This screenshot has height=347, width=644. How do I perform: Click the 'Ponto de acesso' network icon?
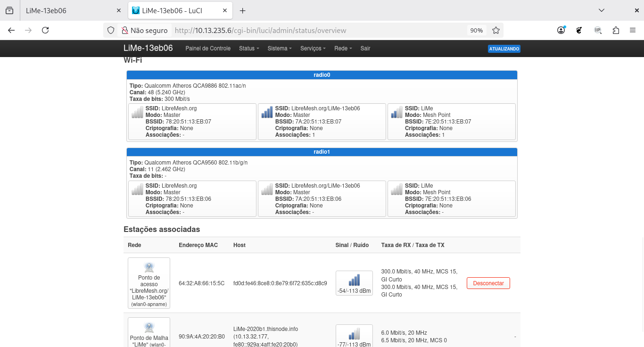point(149,267)
